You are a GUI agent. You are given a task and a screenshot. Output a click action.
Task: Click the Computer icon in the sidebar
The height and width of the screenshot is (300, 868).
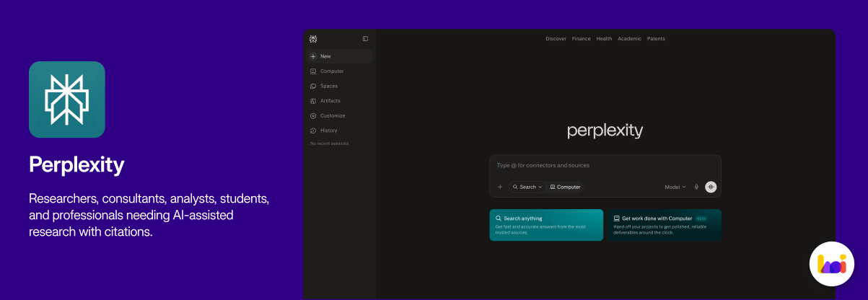[313, 71]
